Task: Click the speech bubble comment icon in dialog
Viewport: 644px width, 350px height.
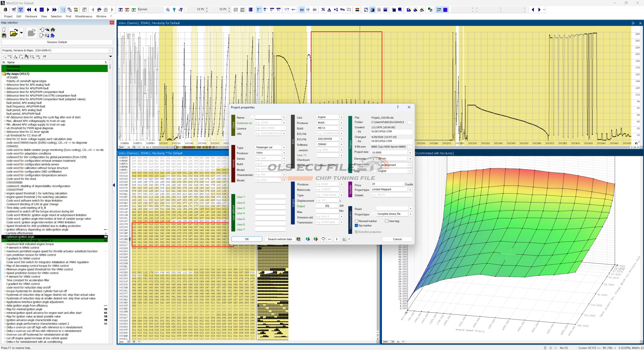Action: tap(323, 239)
